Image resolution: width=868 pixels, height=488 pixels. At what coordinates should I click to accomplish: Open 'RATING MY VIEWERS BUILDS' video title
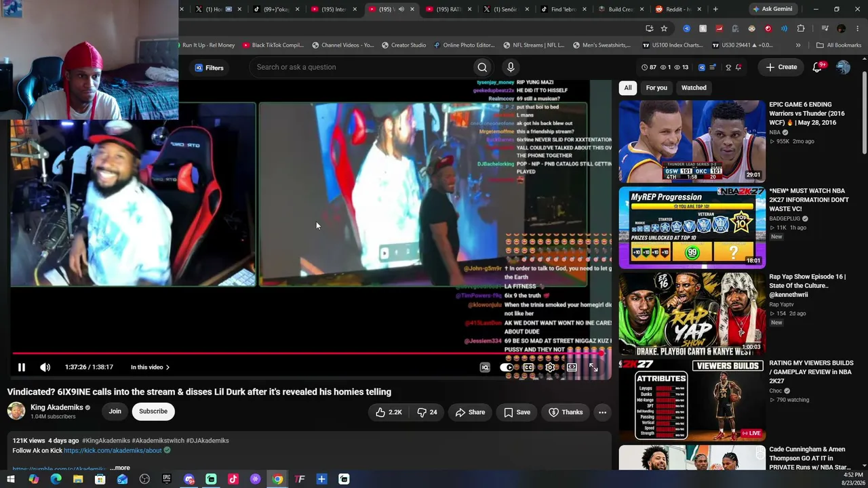[811, 372]
